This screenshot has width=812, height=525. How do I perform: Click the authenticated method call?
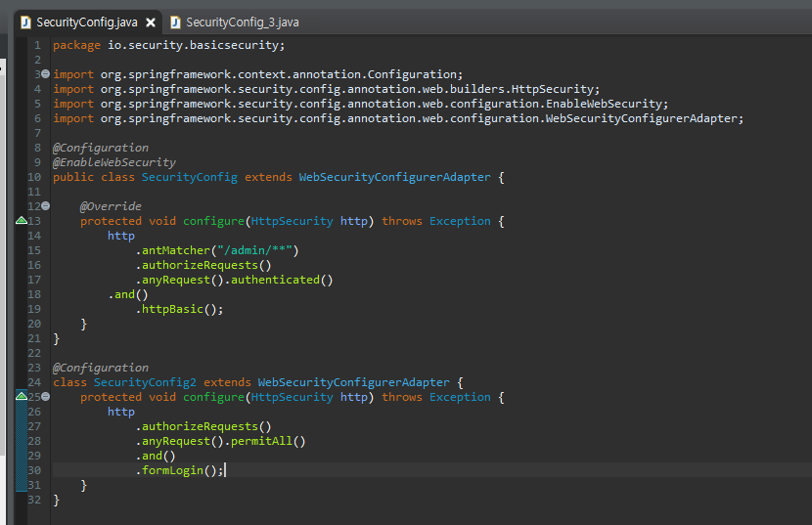pos(276,280)
